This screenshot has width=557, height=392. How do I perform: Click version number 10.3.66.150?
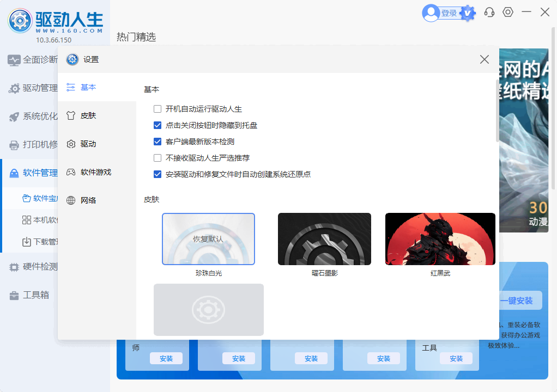(53, 40)
